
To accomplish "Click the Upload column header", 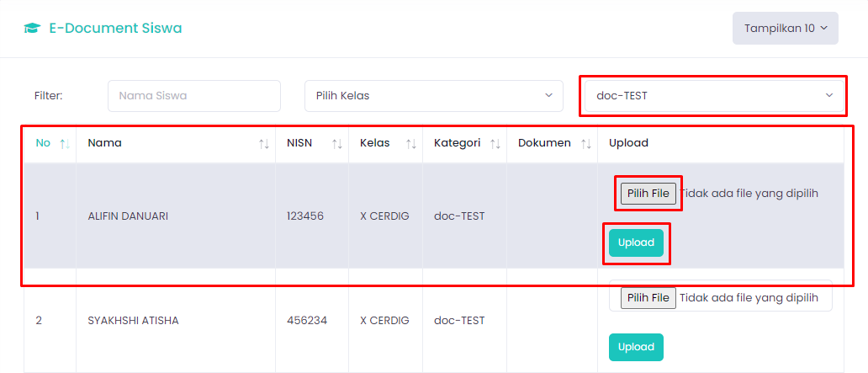I will point(628,143).
